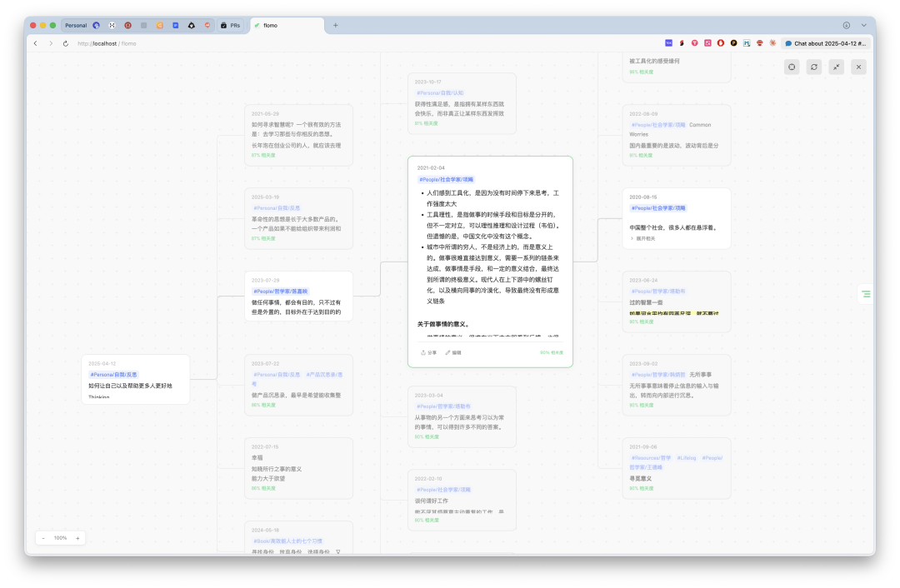Image resolution: width=900 pixels, height=588 pixels.
Task: Select the faded 2021-05-29 note card
Action: click(298, 136)
